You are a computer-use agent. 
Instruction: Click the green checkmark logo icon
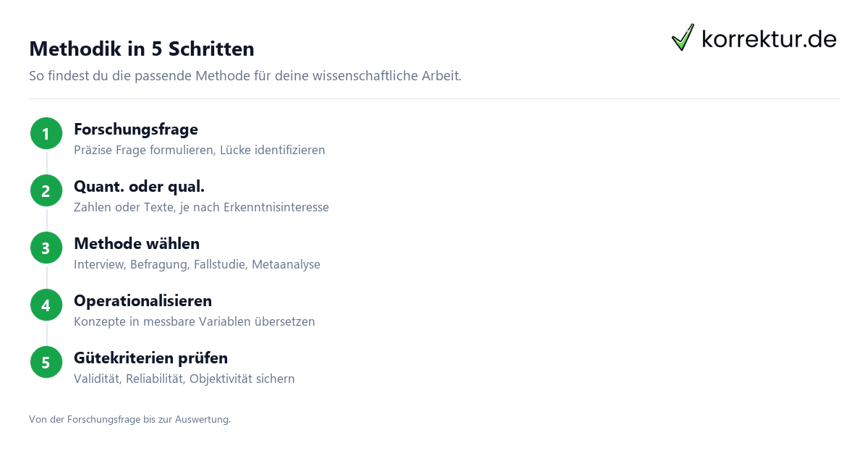pyautogui.click(x=683, y=38)
